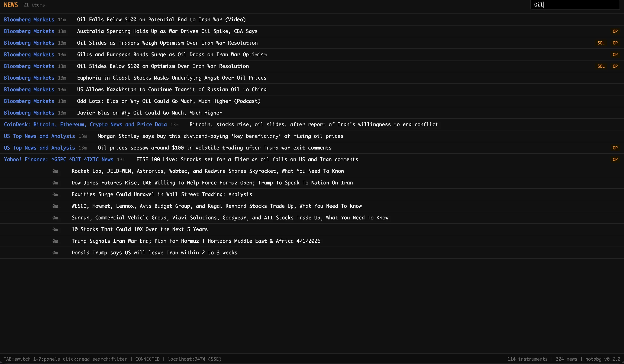Image resolution: width=624 pixels, height=364 pixels.
Task: Open US Allows Kazakhstan transit story
Action: click(x=172, y=89)
